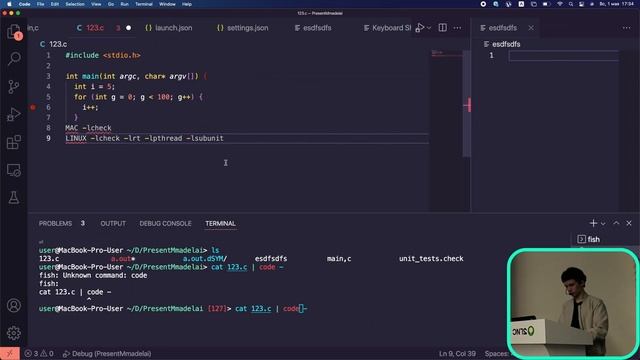
Task: Click the 123.c link in terminal prompt
Action: (x=261, y=309)
